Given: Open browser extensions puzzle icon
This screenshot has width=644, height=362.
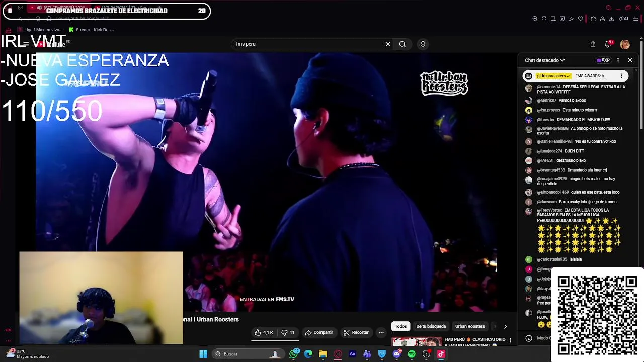Looking at the screenshot, I should [593, 19].
